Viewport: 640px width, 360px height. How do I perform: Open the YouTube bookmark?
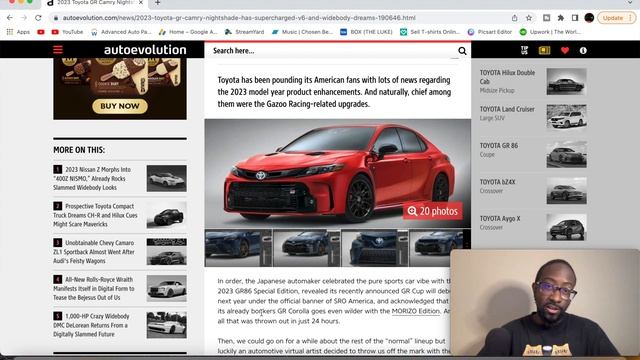[x=67, y=32]
